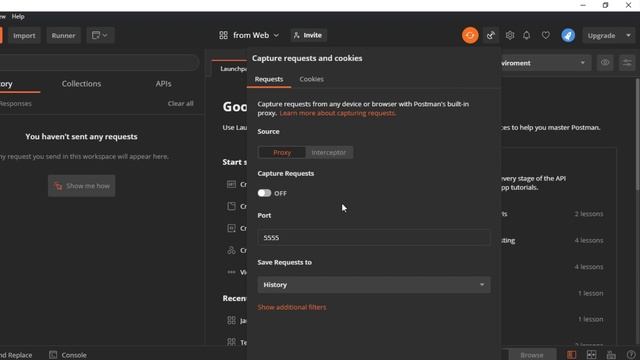This screenshot has height=360, width=640.
Task: Open the Help menu
Action: (x=18, y=17)
